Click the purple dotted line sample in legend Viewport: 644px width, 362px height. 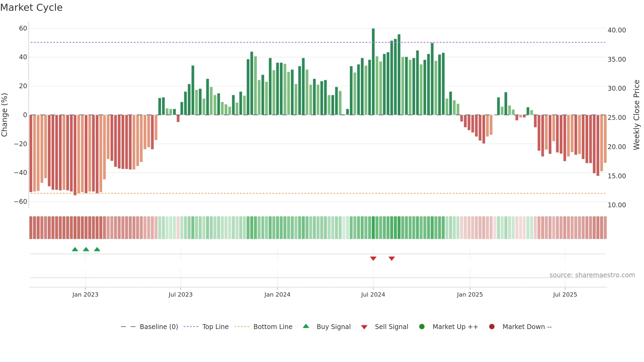click(x=191, y=327)
